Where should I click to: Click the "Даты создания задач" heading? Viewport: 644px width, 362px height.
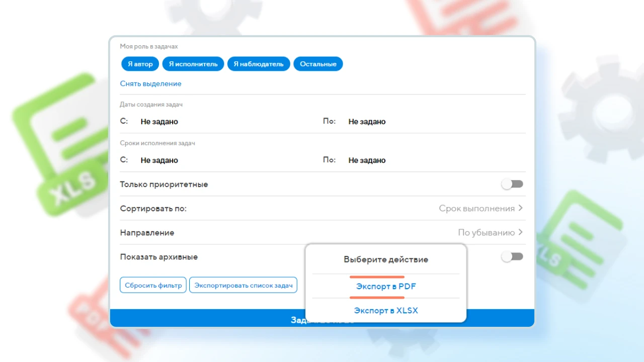[x=151, y=104]
